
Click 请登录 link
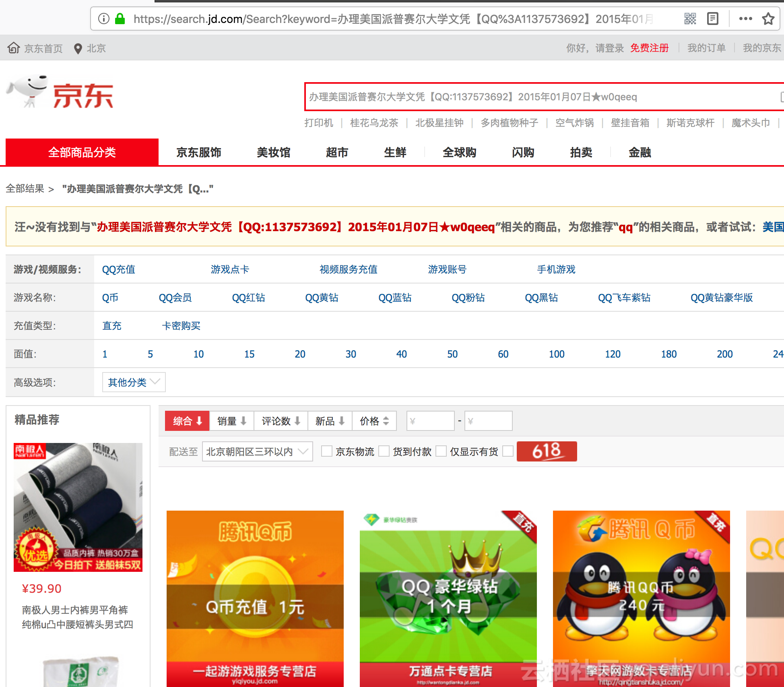[610, 48]
